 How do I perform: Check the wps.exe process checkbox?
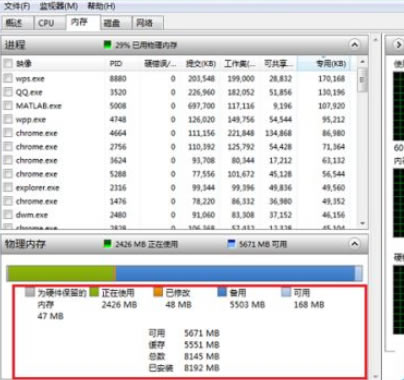[x=8, y=78]
